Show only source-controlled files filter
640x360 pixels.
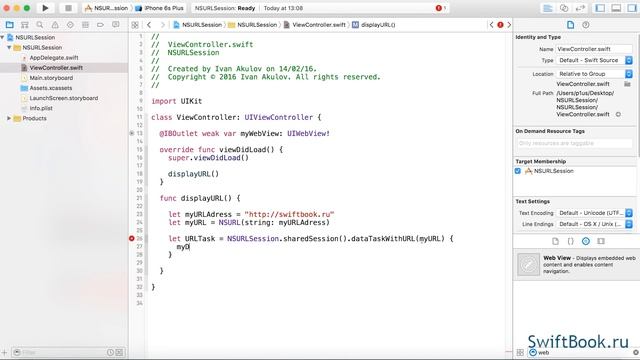pyautogui.click(x=119, y=352)
